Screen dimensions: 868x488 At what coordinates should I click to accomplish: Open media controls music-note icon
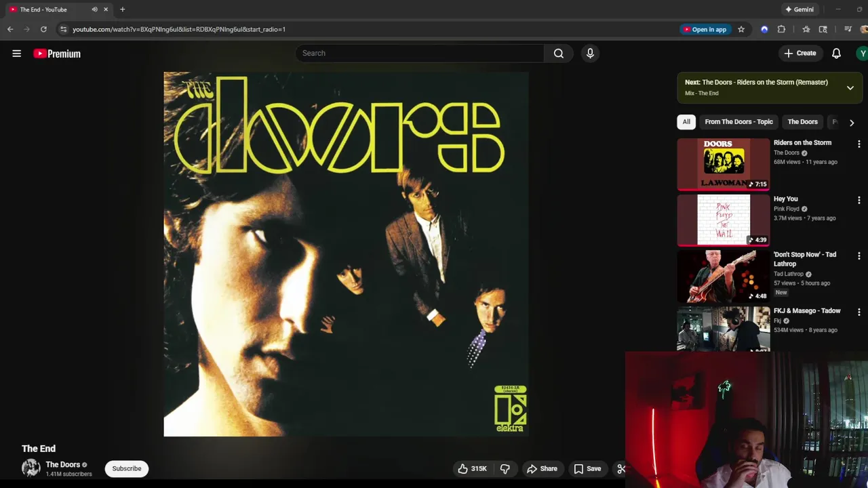tap(848, 29)
